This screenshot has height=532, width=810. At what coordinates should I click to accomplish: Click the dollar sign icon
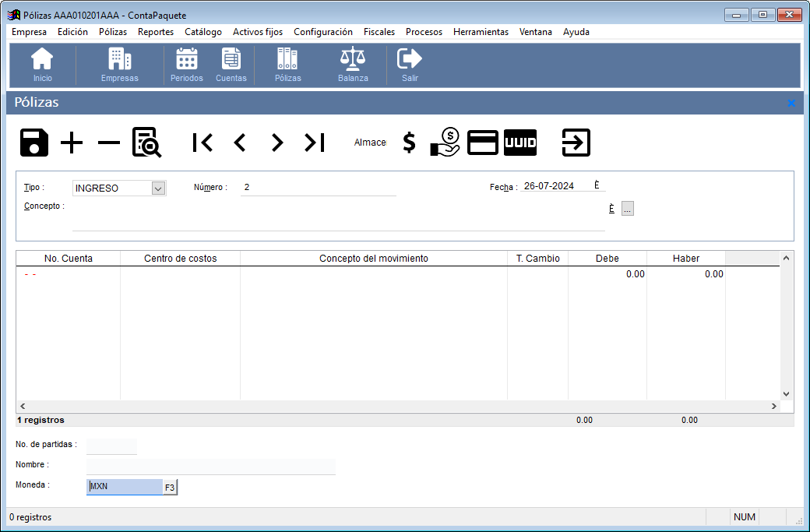tap(409, 143)
